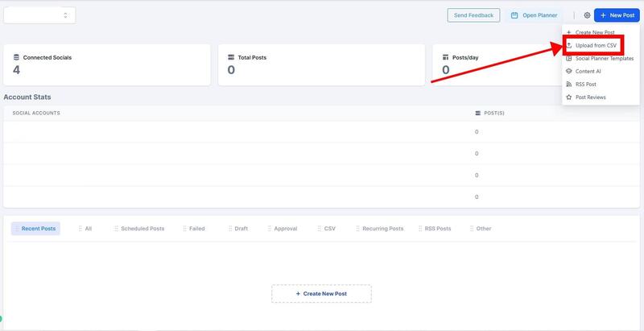Viewport: 644px width, 331px height.
Task: Select RSS Post menu item
Action: (601, 85)
